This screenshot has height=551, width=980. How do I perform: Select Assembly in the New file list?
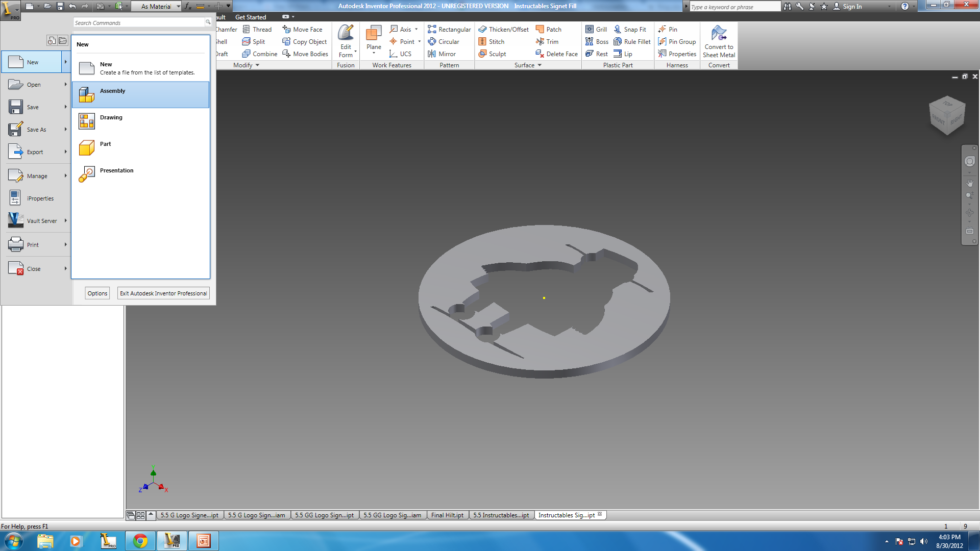[140, 94]
